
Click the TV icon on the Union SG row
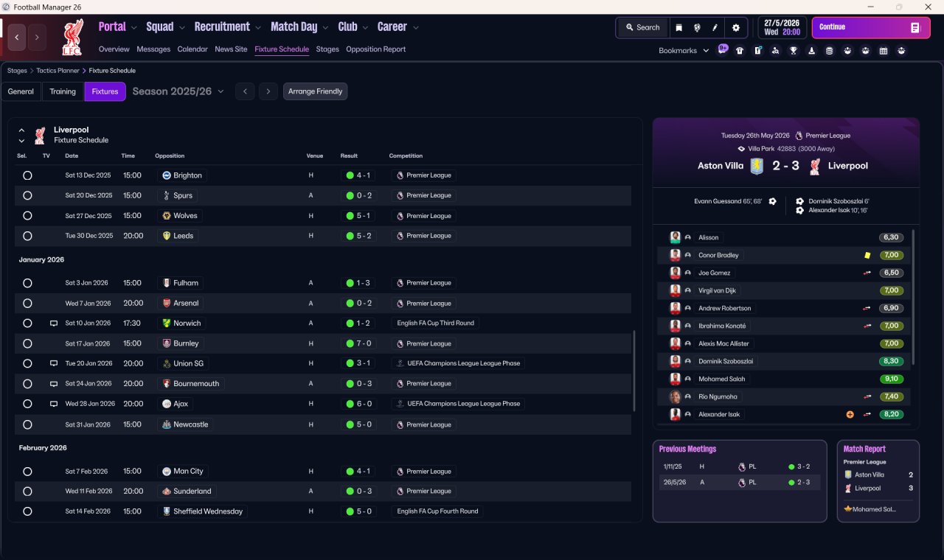coord(54,363)
